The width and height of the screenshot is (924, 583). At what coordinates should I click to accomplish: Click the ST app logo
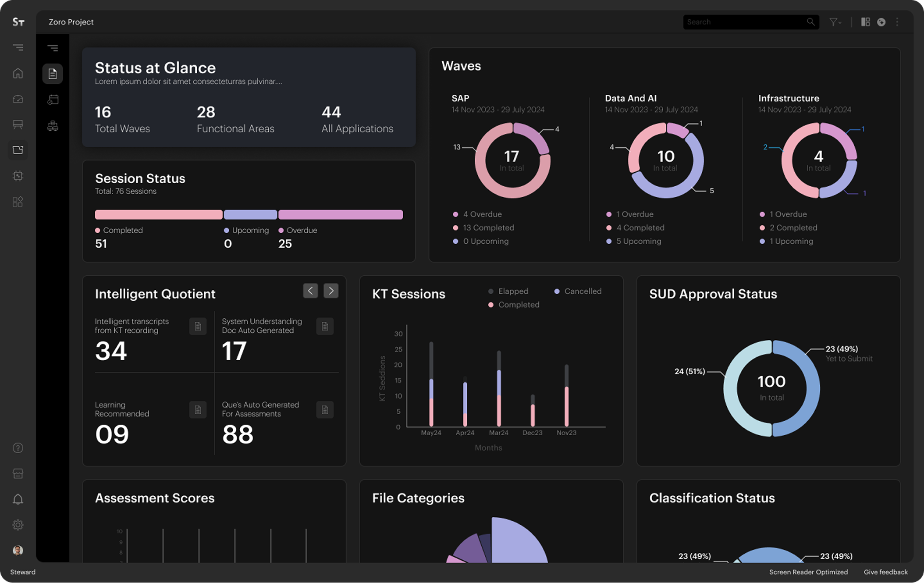point(18,22)
